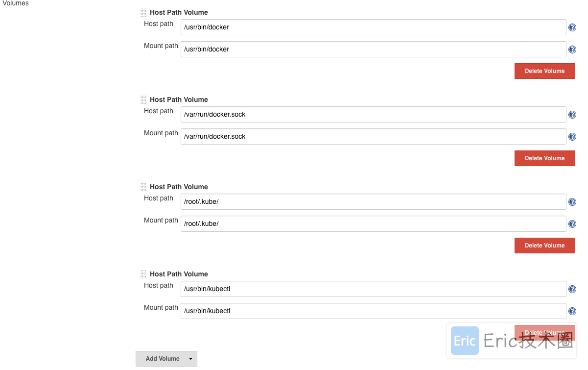Image resolution: width=588 pixels, height=370 pixels.
Task: Edit Host path field containing /usr/bin/docker
Action: (374, 27)
